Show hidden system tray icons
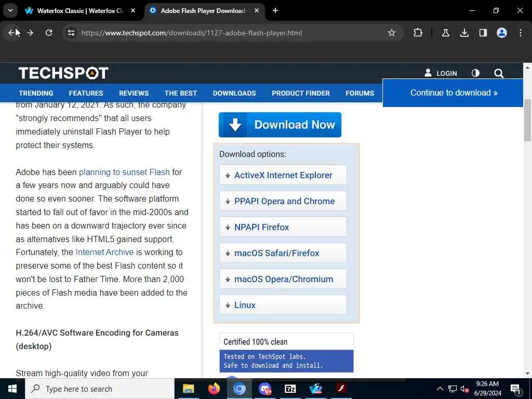Viewport: 532px width, 399px height. click(x=440, y=389)
